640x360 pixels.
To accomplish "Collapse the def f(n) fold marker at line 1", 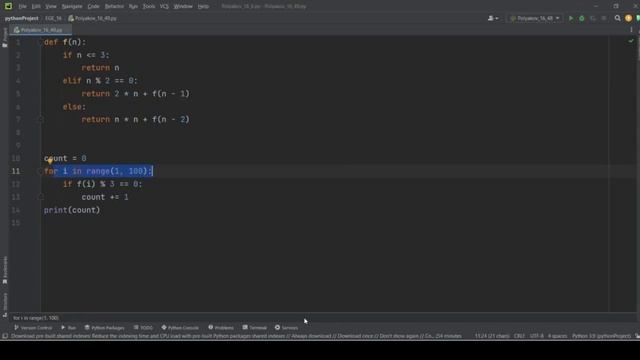I will click(x=41, y=42).
